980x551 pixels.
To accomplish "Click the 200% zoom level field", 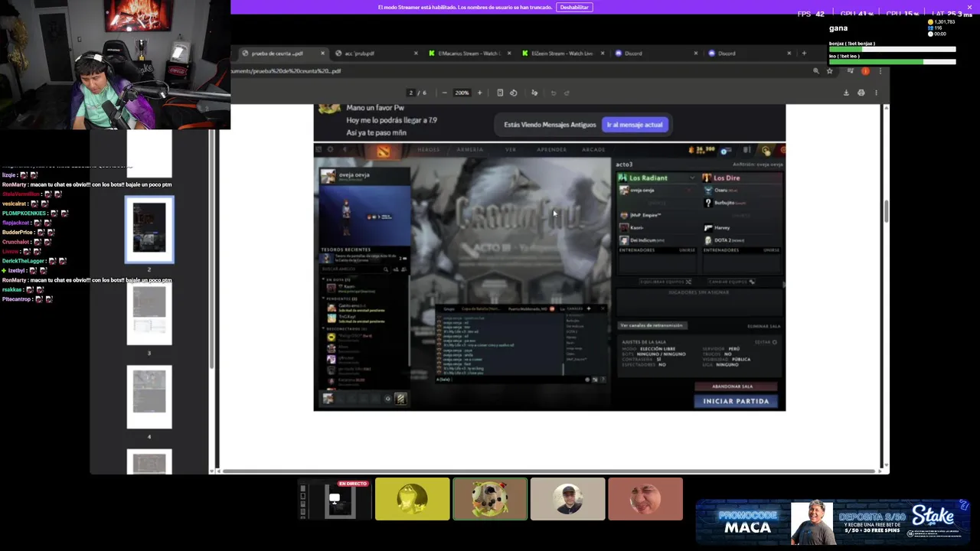I will [462, 93].
